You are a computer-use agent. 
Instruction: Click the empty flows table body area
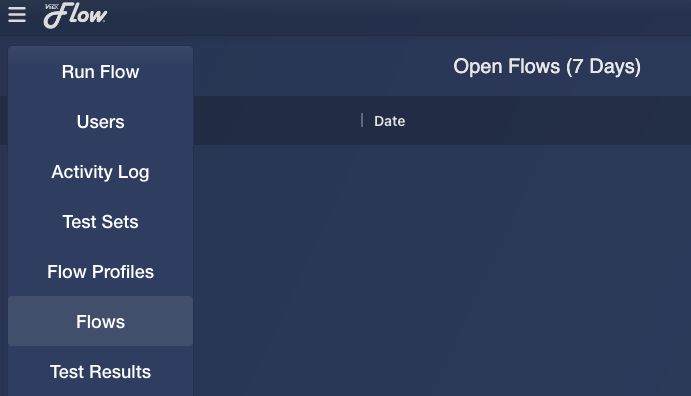click(442, 270)
